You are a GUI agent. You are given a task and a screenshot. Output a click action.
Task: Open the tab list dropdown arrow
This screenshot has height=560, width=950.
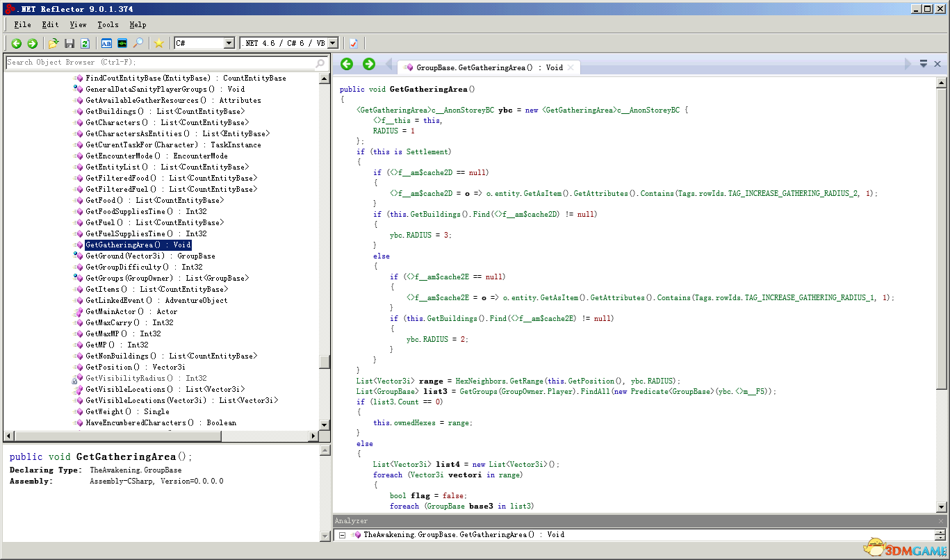[924, 64]
